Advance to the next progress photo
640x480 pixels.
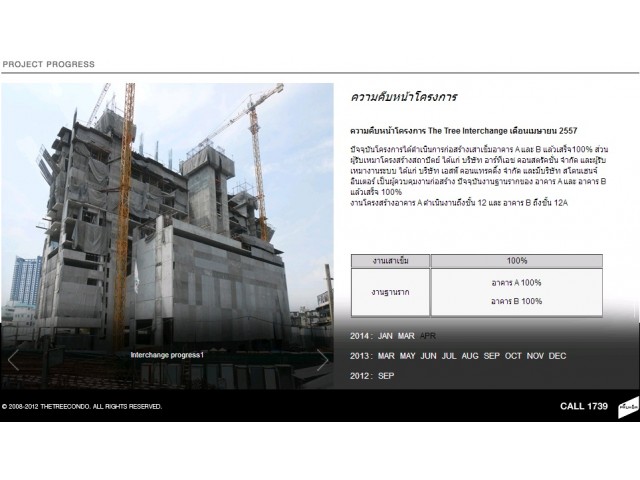[x=321, y=360]
